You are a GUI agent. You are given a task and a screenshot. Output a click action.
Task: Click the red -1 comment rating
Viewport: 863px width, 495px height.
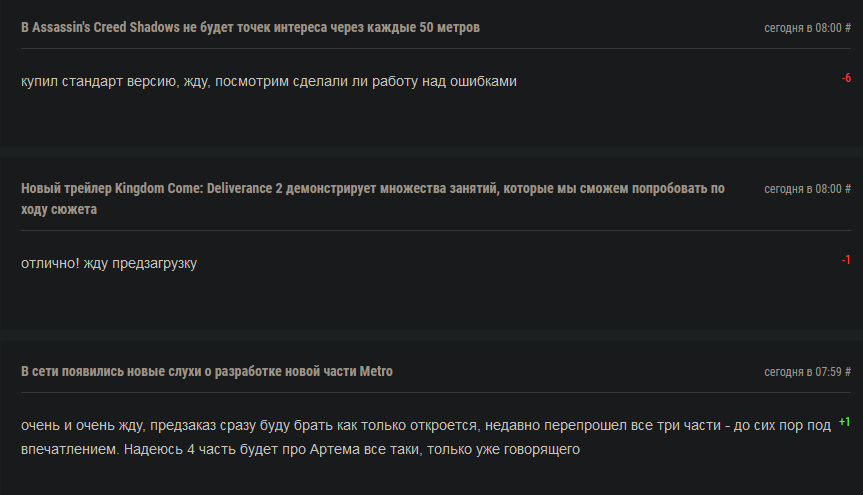pos(846,260)
